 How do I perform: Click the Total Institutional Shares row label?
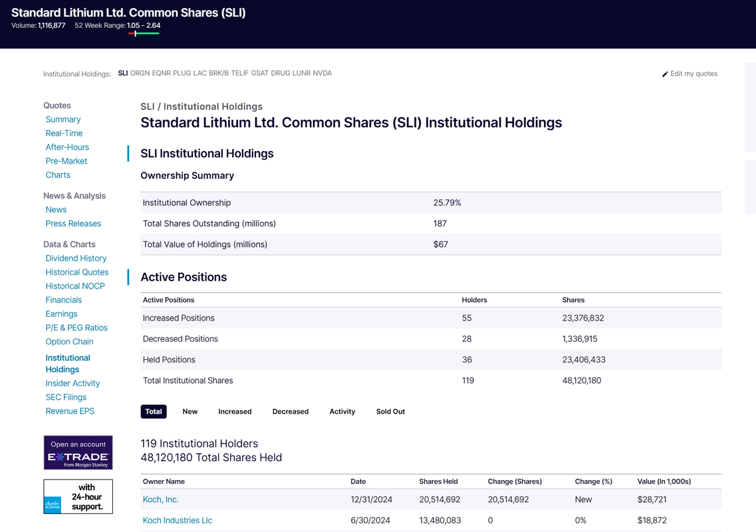188,380
